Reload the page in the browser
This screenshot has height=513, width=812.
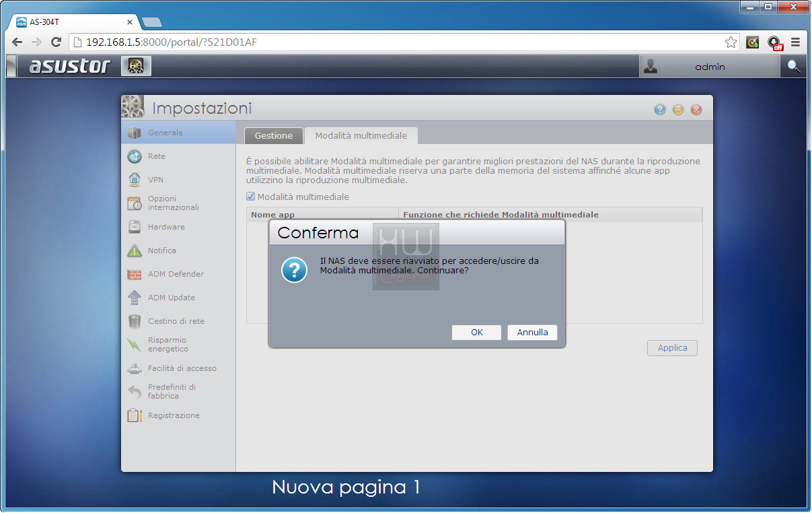[57, 42]
